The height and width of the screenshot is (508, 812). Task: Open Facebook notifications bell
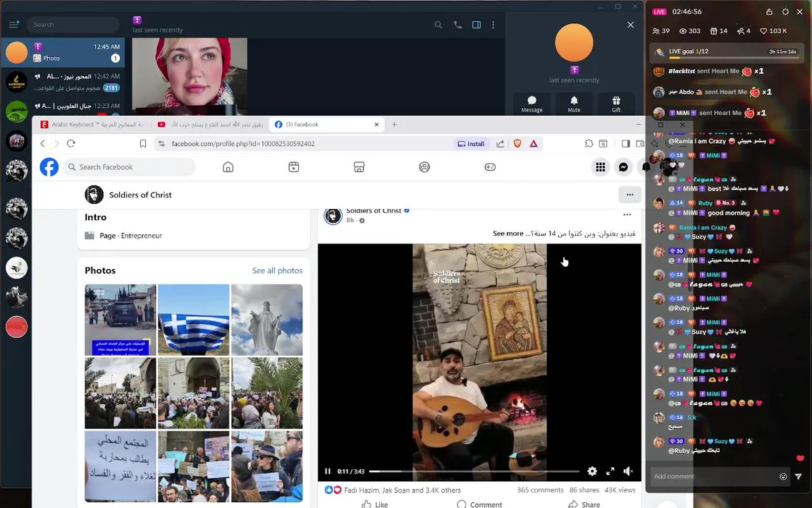pos(646,167)
